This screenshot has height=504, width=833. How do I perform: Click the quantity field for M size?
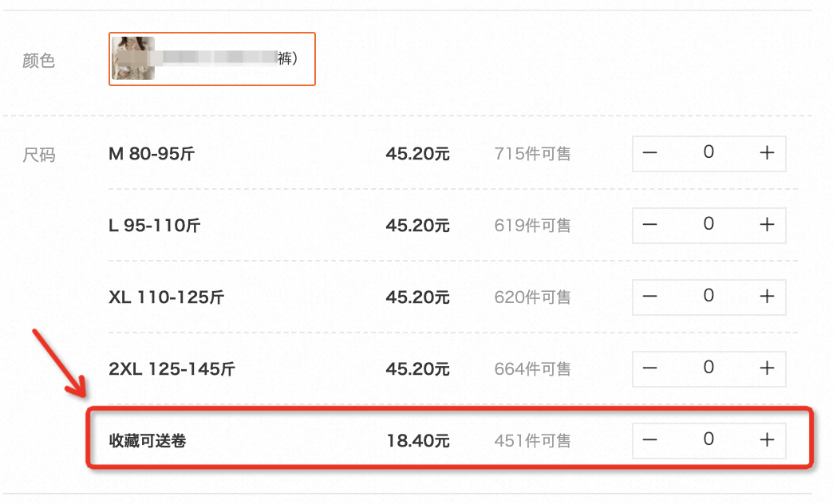(x=709, y=153)
